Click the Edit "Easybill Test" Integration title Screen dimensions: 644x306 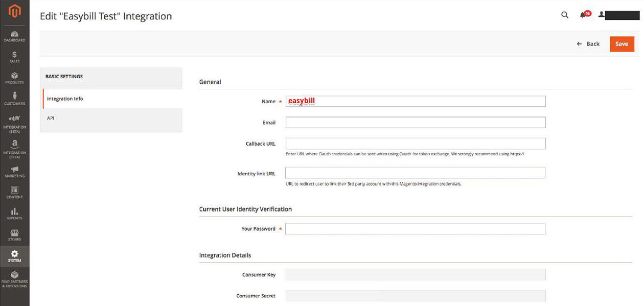pyautogui.click(x=106, y=16)
